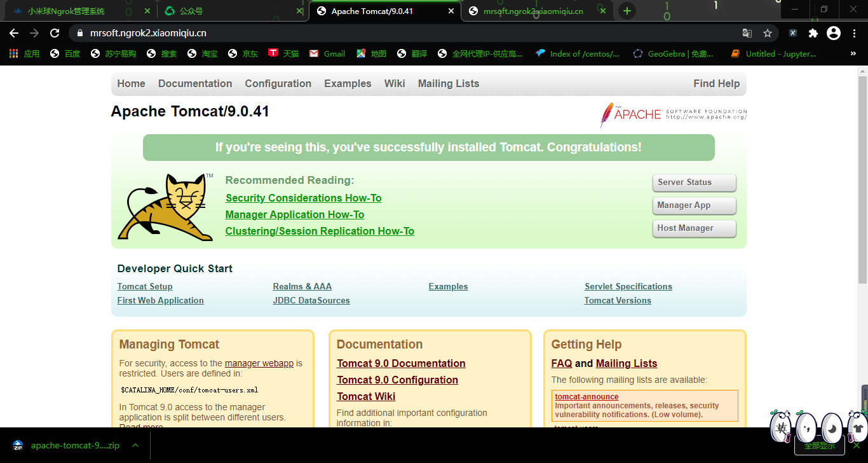This screenshot has height=463, width=868.
Task: Open the 天猫 bookmark
Action: pos(283,54)
